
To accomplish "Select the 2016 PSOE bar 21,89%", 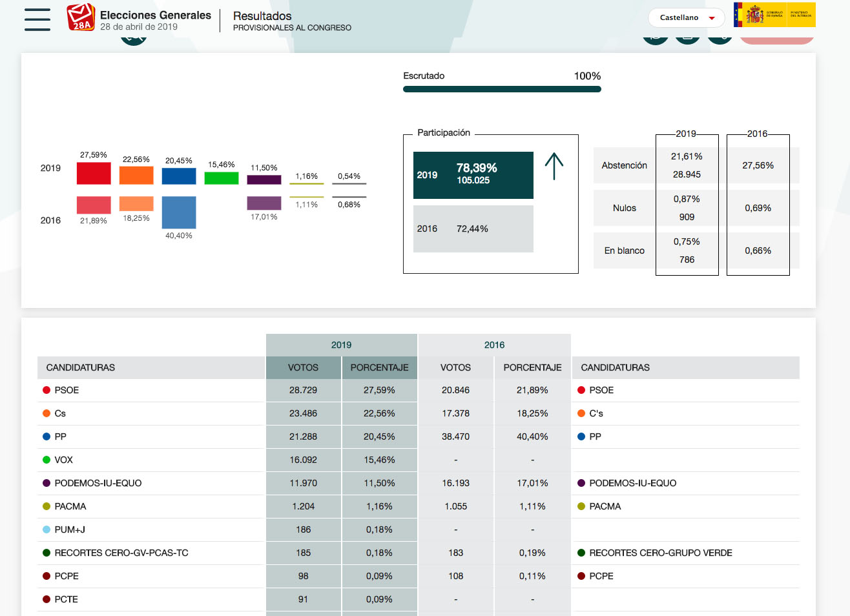I will pos(94,205).
